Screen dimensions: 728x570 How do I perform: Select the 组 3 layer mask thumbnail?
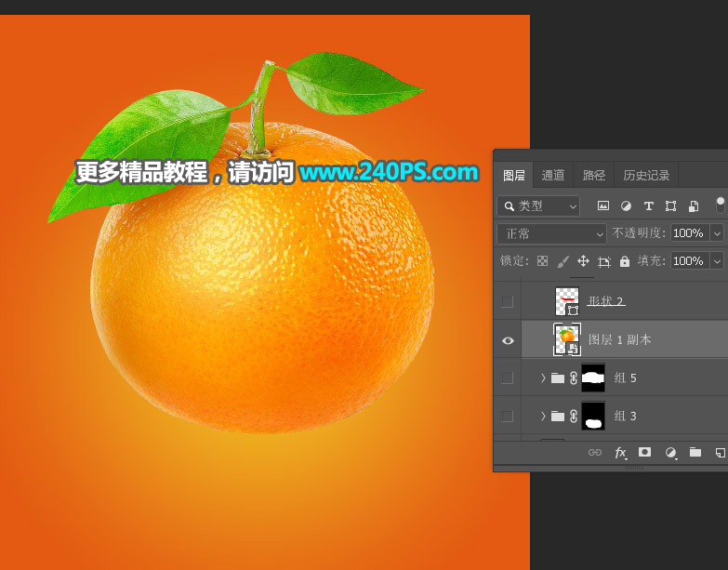click(593, 416)
